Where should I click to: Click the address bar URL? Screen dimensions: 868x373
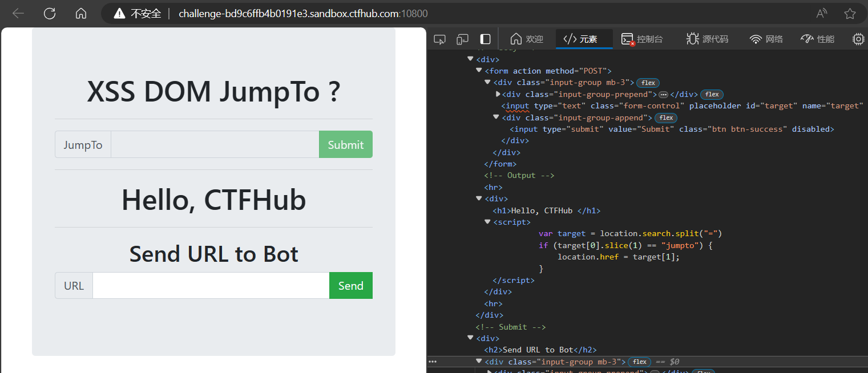[303, 14]
